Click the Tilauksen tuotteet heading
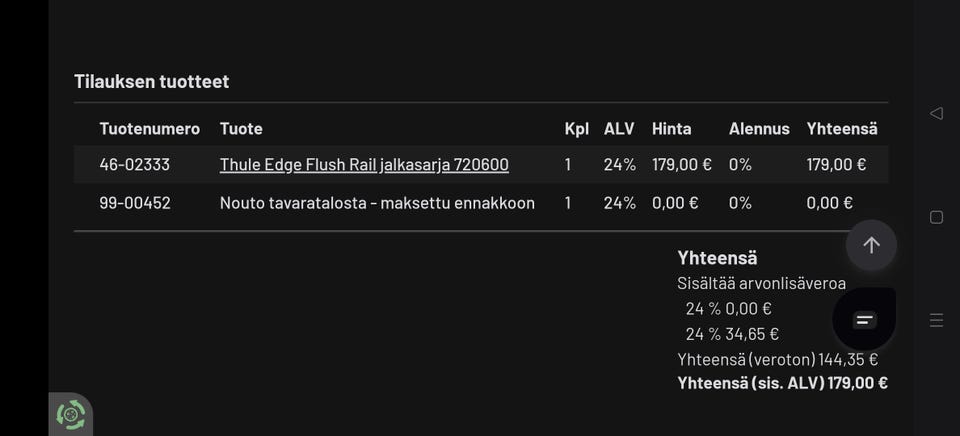960x436 pixels. [152, 82]
